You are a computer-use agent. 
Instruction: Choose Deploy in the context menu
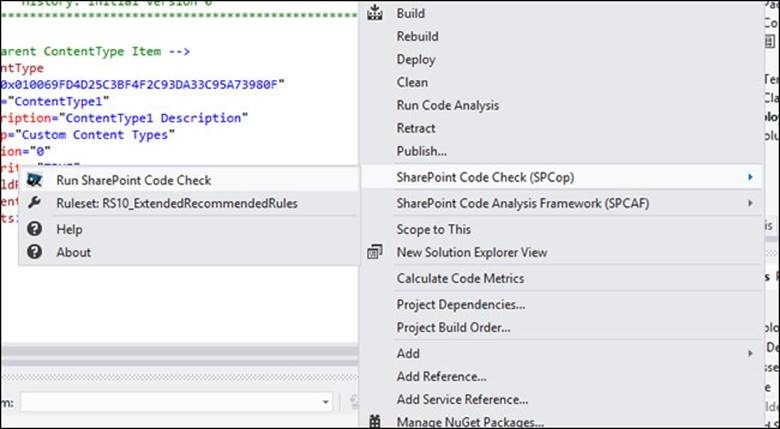pos(416,59)
